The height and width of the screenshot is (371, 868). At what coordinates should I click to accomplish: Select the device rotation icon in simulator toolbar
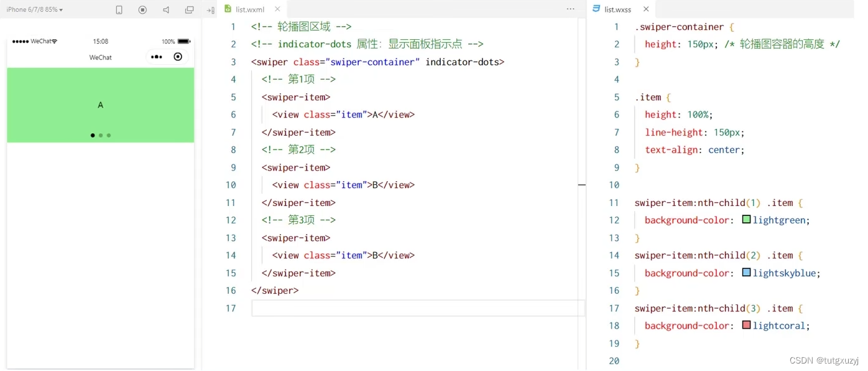click(x=118, y=9)
